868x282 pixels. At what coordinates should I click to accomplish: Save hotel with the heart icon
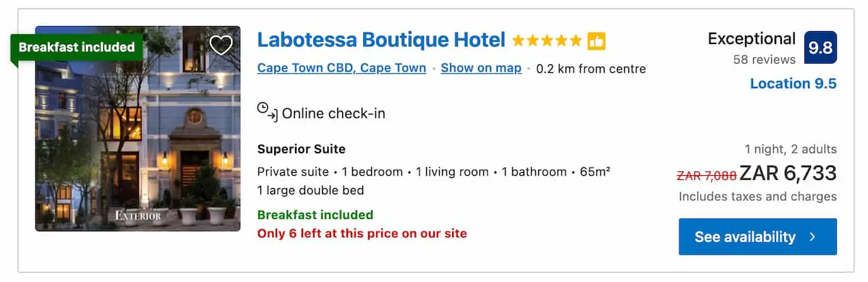coord(221,46)
